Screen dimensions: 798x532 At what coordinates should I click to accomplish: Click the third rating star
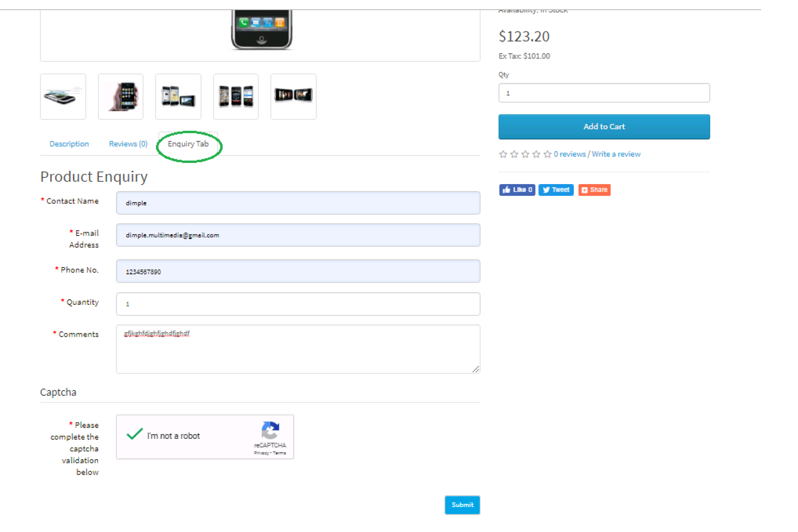point(525,154)
